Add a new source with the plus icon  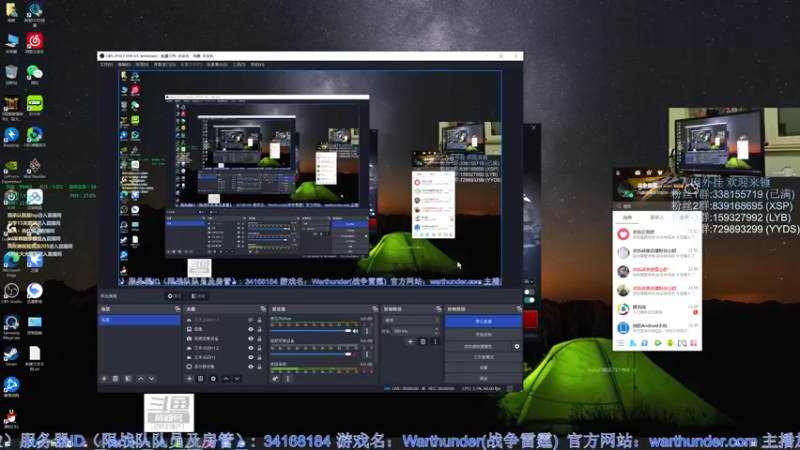pyautogui.click(x=189, y=379)
